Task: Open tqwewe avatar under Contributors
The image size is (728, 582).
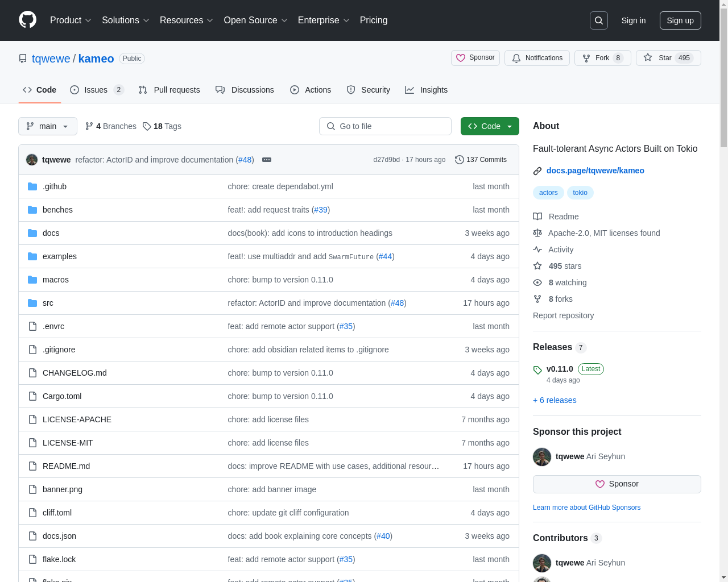Action: tap(542, 563)
